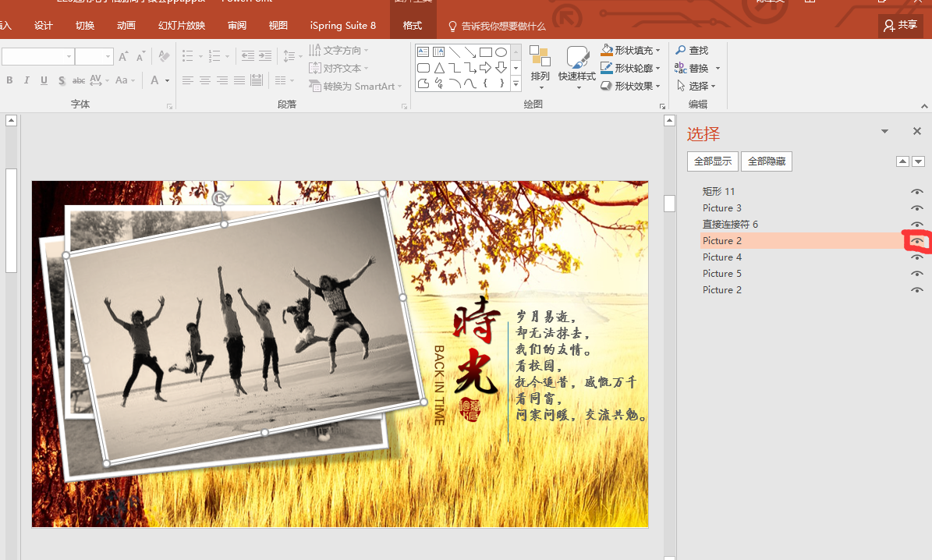The height and width of the screenshot is (560, 932).
Task: Open the Slide Show (幻灯片放映) tab
Action: pyautogui.click(x=182, y=26)
